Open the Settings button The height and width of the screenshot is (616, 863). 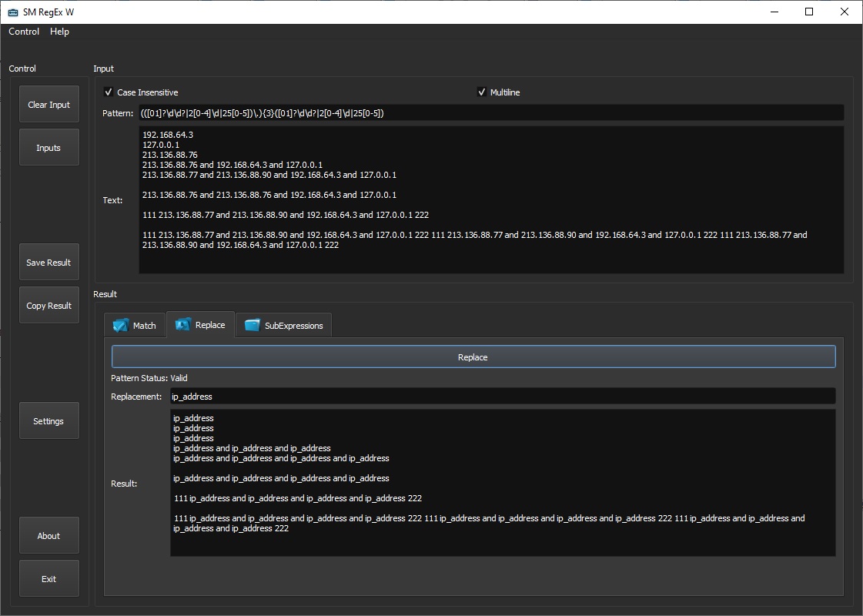pos(49,420)
